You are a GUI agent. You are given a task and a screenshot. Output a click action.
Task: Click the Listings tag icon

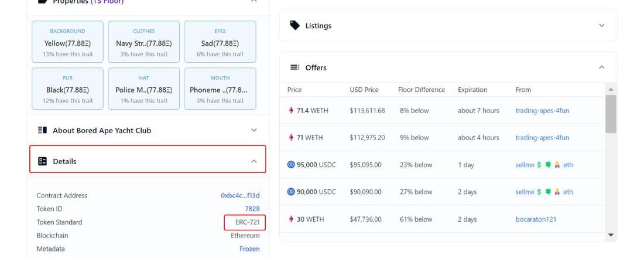(295, 25)
